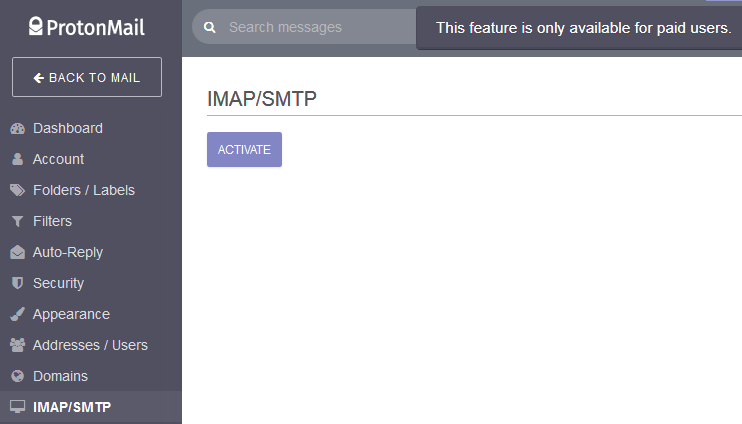Go to Account settings
Screen dimensions: 742x424
click(x=58, y=160)
